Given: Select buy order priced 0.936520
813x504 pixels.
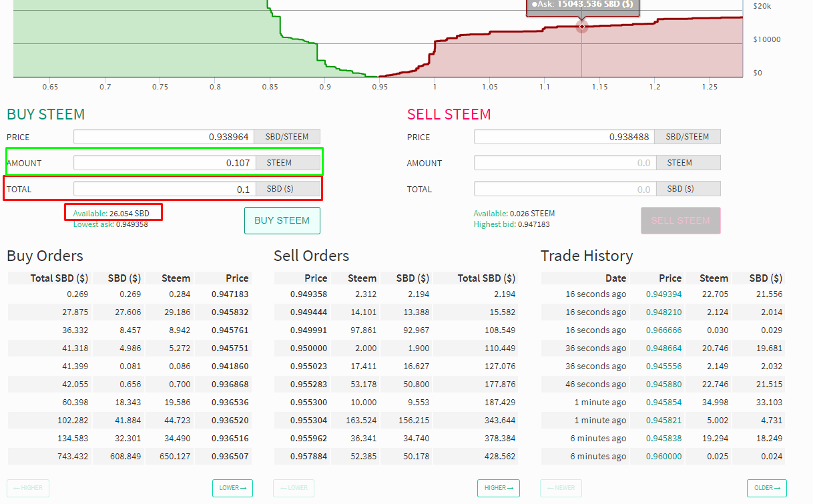Looking at the screenshot, I should pyautogui.click(x=129, y=420).
